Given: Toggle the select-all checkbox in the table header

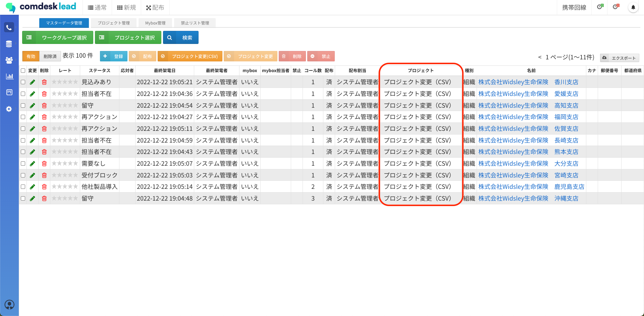Looking at the screenshot, I should (23, 71).
